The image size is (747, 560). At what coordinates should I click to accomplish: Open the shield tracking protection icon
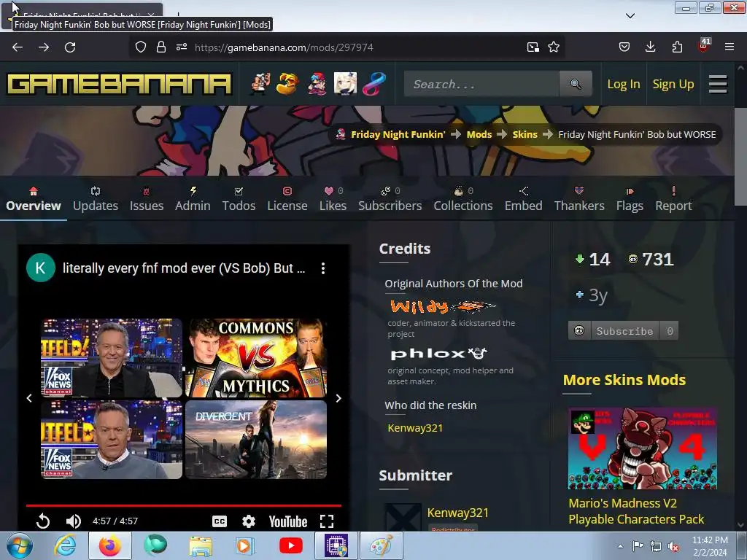(141, 47)
